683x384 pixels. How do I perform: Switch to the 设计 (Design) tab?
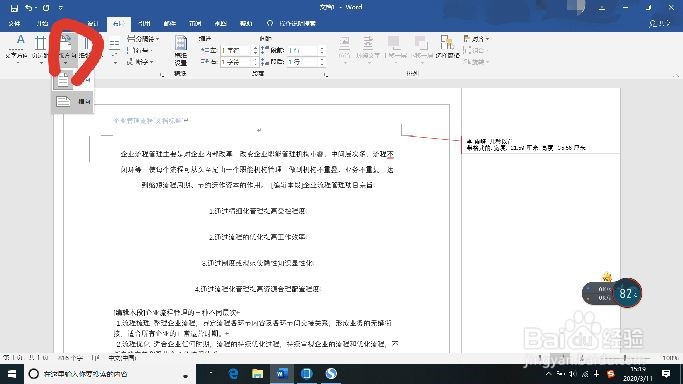pyautogui.click(x=92, y=23)
